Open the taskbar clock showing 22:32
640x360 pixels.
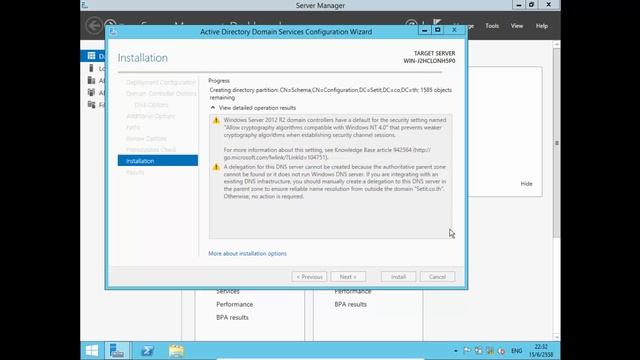pos(541,351)
